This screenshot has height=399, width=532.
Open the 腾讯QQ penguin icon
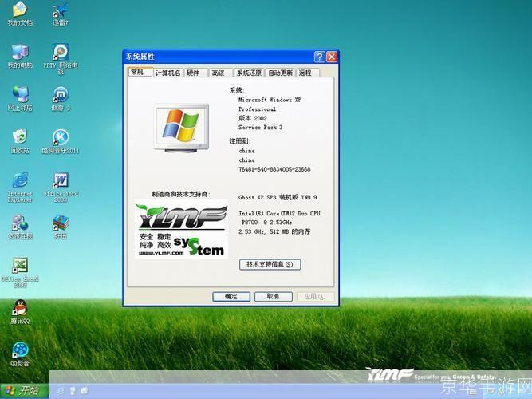pos(20,312)
